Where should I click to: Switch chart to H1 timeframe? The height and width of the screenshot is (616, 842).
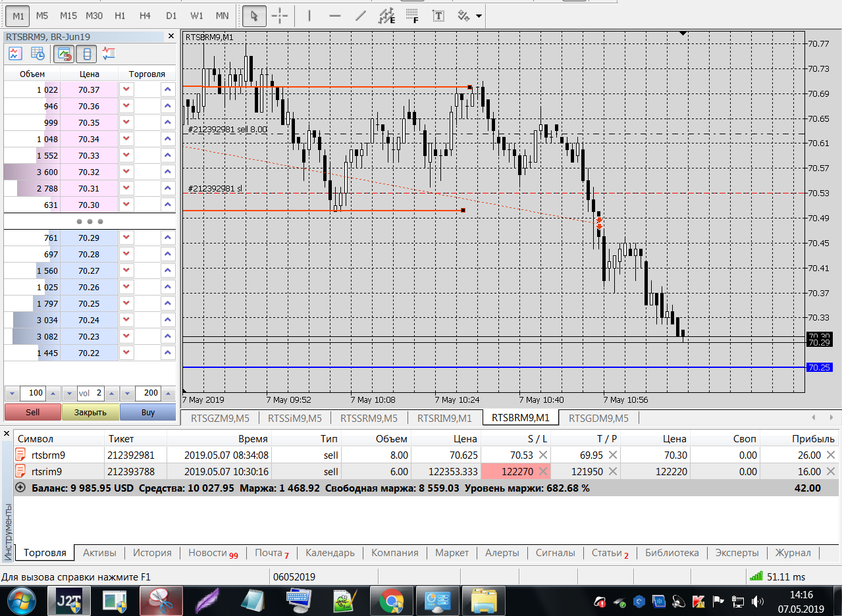(x=120, y=16)
